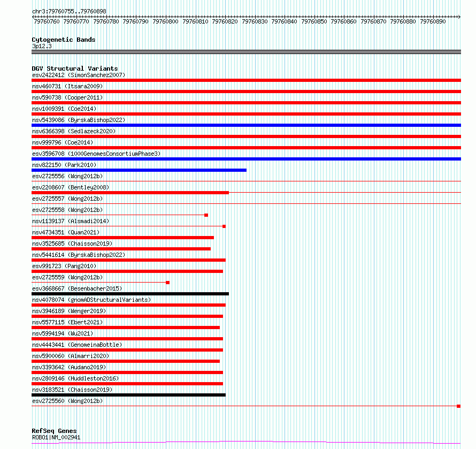Click ruler position 79760850

314,21
